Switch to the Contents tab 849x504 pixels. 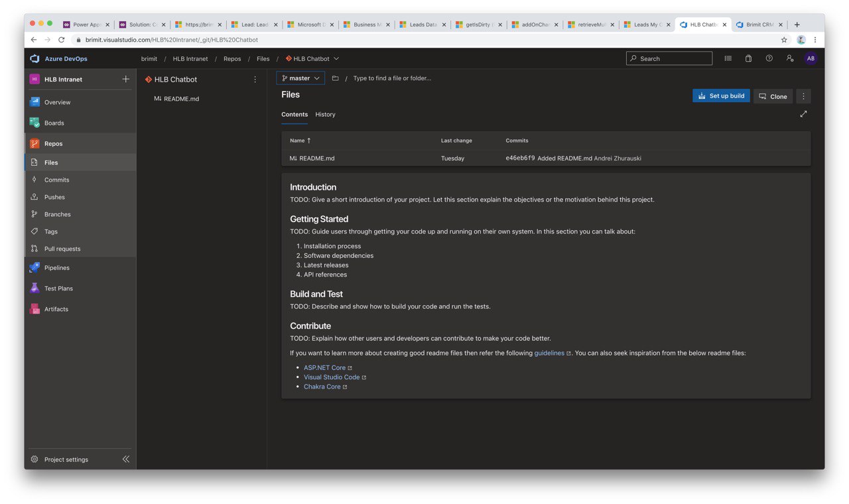294,114
